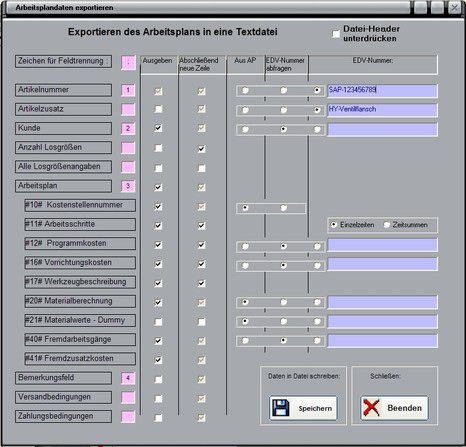Select the Einzelzeiten radio button
The image size is (466, 447).
tap(333, 225)
